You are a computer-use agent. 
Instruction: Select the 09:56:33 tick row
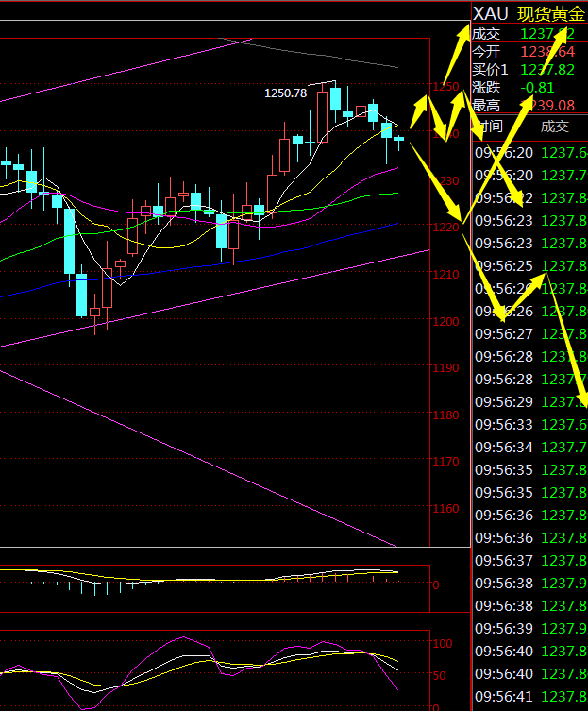coord(503,425)
